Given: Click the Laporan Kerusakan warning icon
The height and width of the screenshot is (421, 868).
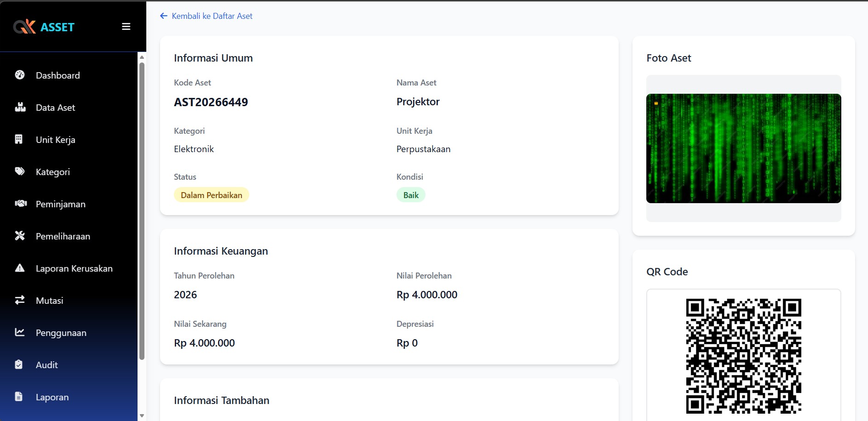Looking at the screenshot, I should 20,268.
